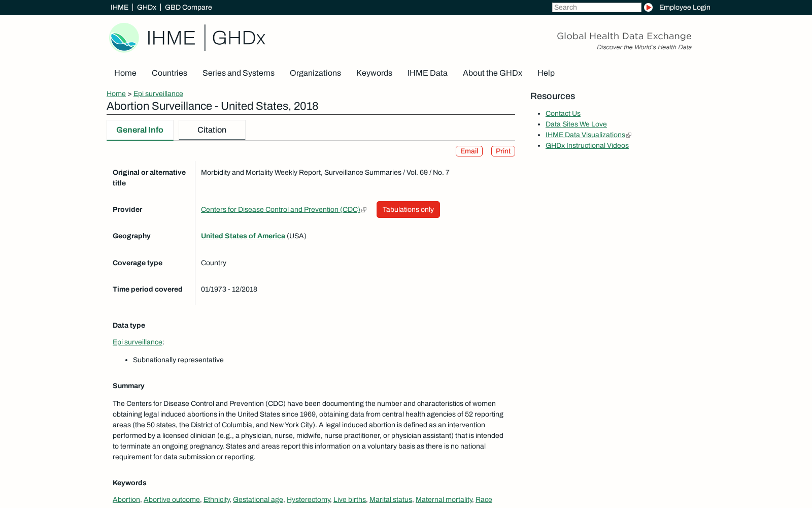The height and width of the screenshot is (508, 812).
Task: Click the Ethnicity keyword link
Action: 217,500
